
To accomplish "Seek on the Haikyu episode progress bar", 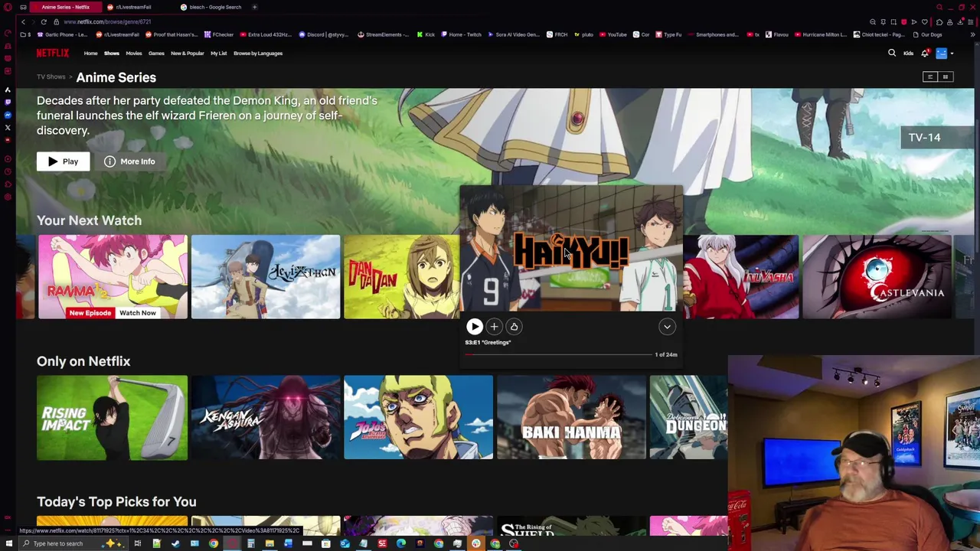I will pos(557,354).
